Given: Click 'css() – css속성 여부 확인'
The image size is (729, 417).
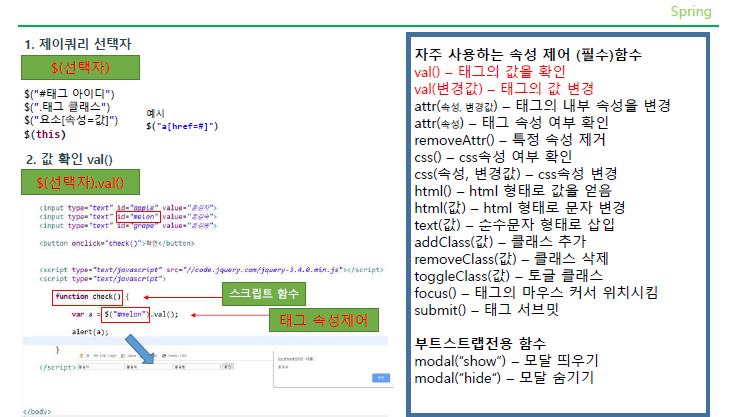Looking at the screenshot, I should 493,157.
